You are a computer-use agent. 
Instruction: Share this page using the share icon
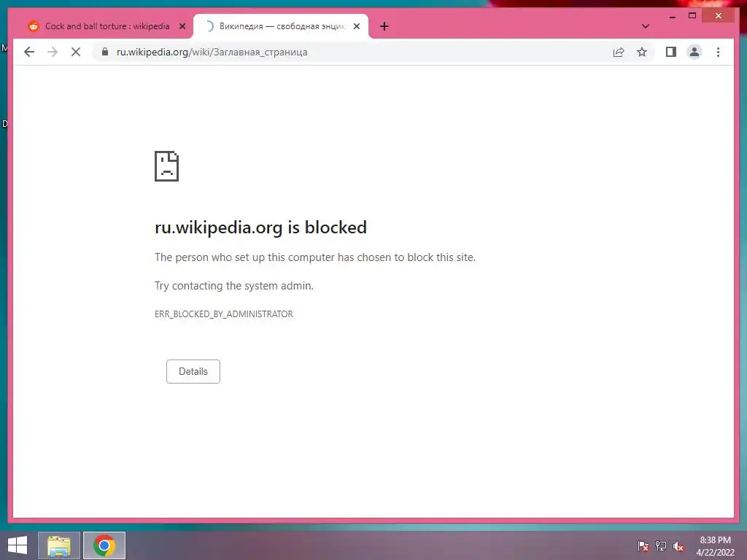point(619,52)
